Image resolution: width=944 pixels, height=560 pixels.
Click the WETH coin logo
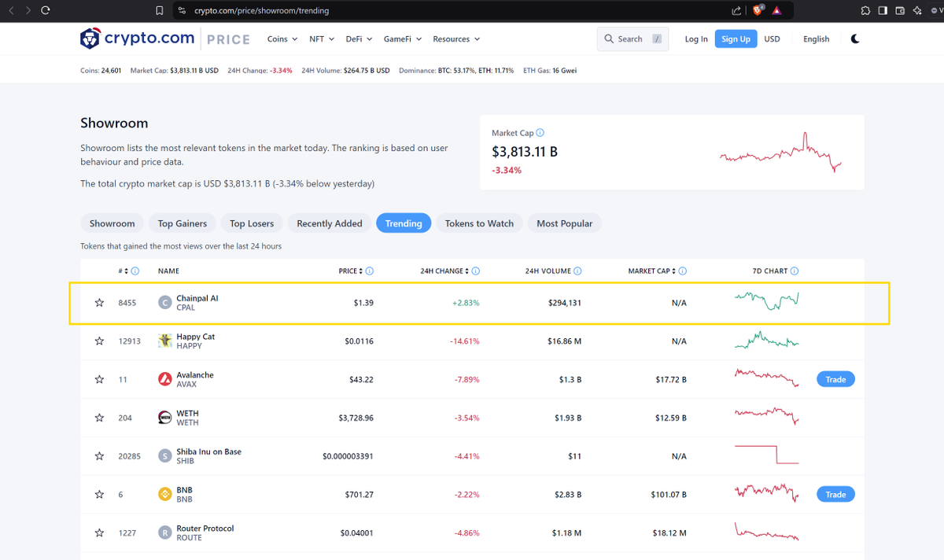click(x=165, y=418)
